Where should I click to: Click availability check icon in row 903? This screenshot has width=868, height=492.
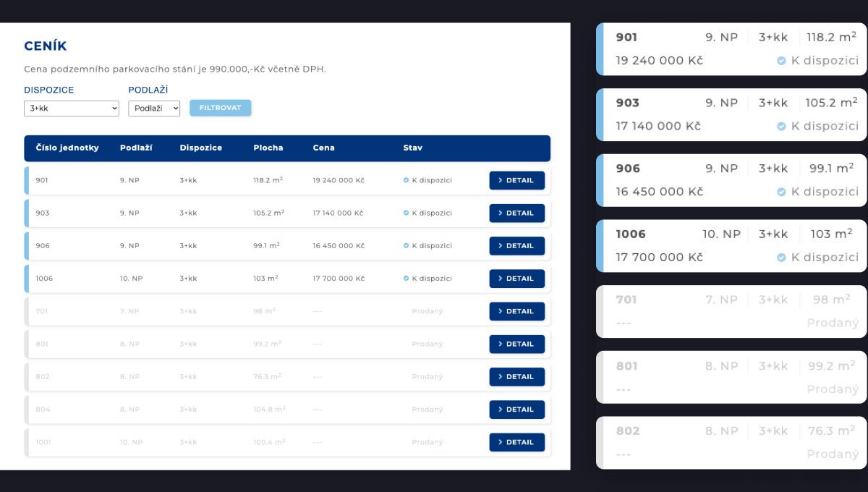coord(406,213)
